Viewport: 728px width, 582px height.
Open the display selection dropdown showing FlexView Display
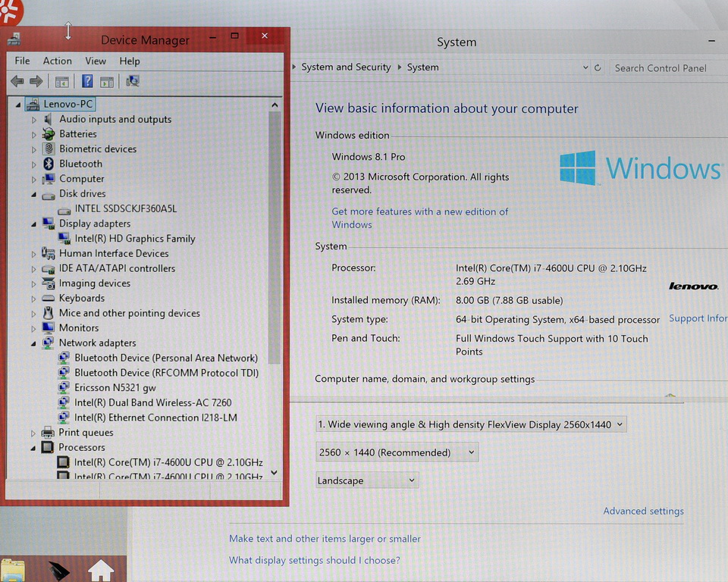click(471, 424)
